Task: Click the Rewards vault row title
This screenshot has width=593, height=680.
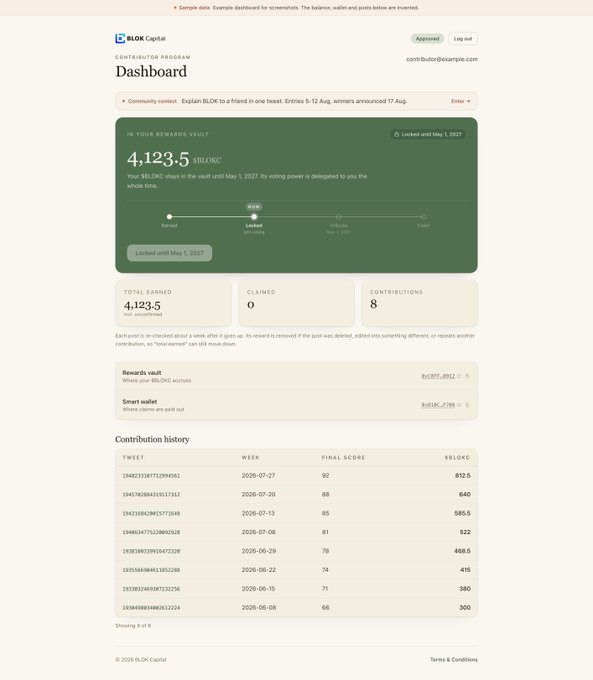Action: pyautogui.click(x=141, y=373)
